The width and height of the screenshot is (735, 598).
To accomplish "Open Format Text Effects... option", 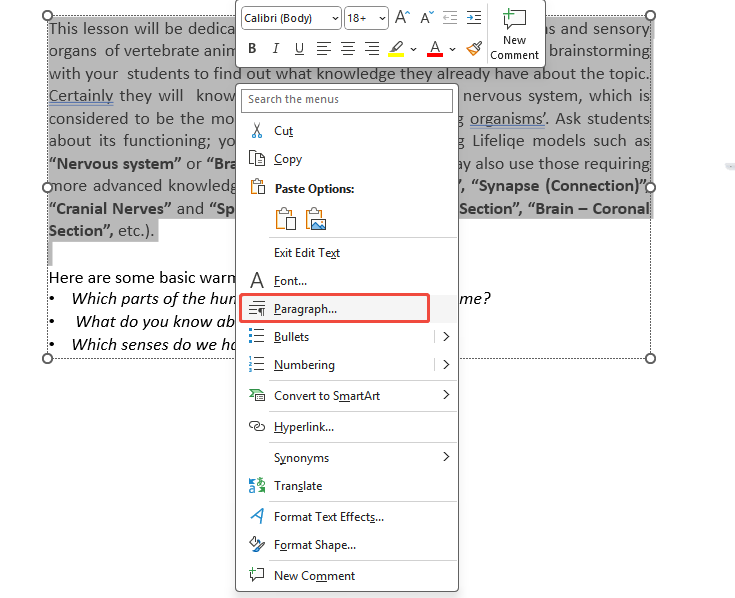I will click(347, 516).
